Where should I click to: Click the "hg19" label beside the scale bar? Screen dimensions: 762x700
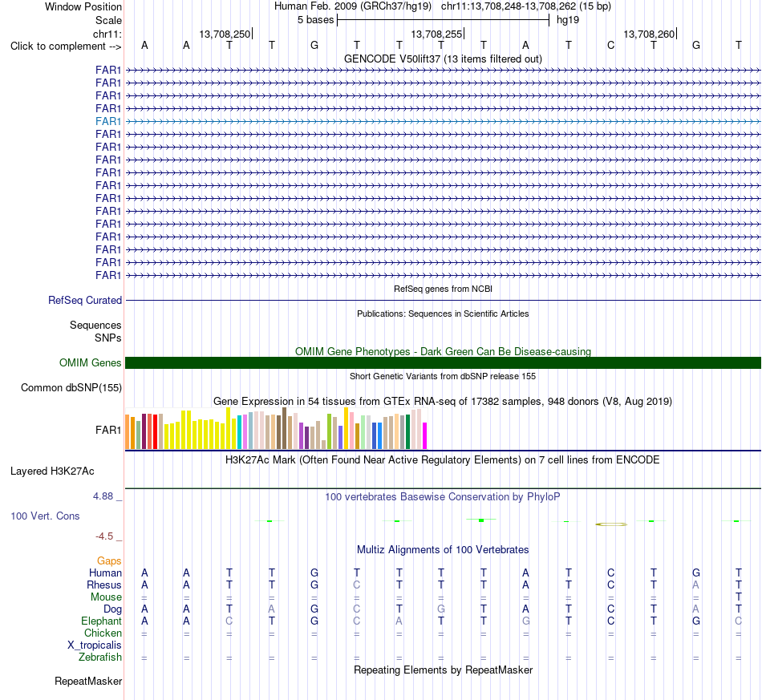(x=568, y=20)
